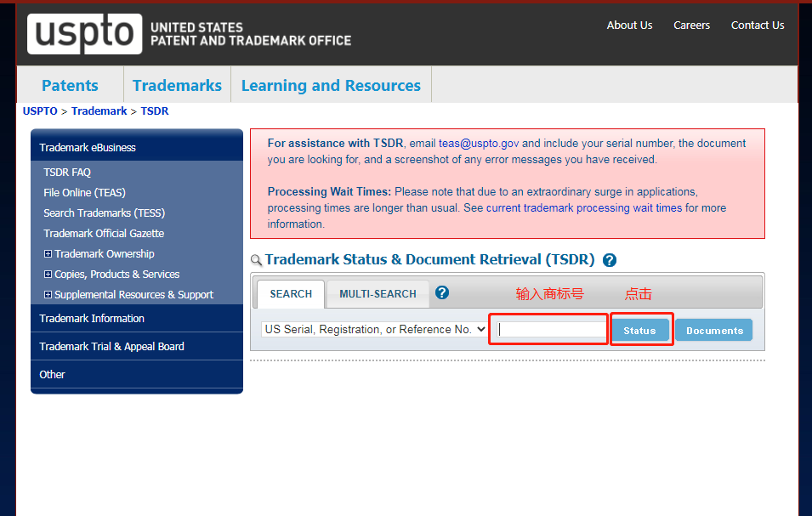
Task: Open Learning and Resources menu
Action: [x=331, y=85]
